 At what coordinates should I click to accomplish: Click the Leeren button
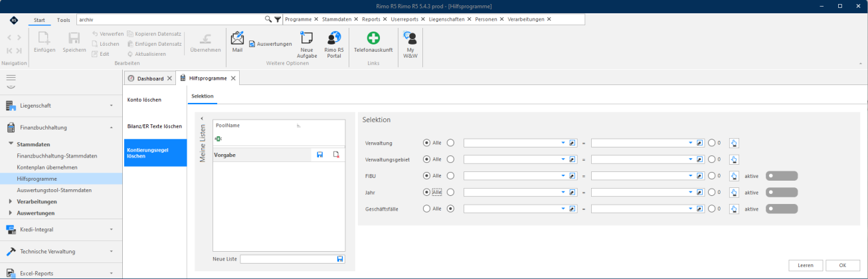806,265
